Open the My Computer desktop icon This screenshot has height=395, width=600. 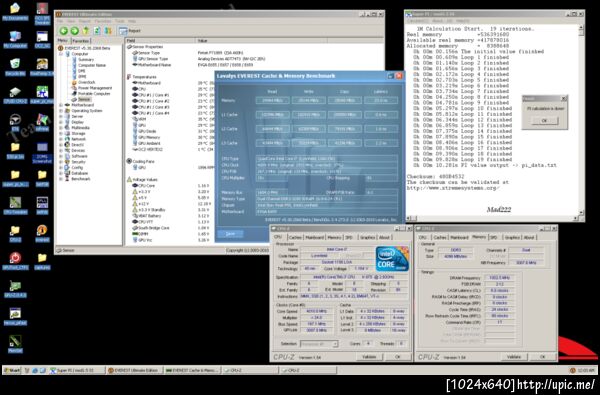(x=15, y=39)
